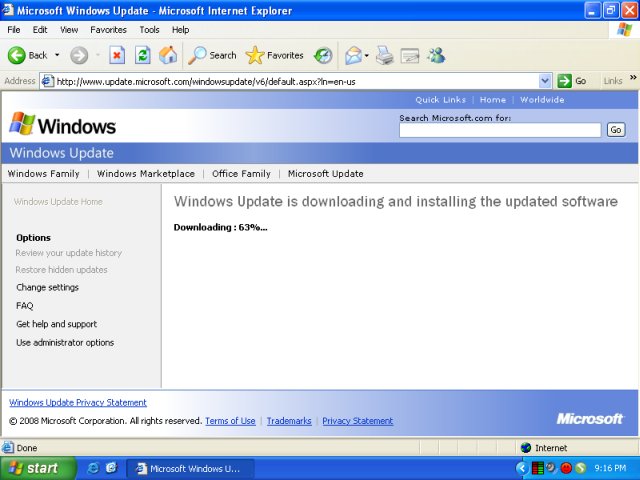Follow the Home link in header
Image resolution: width=640 pixels, height=480 pixels.
[493, 100]
